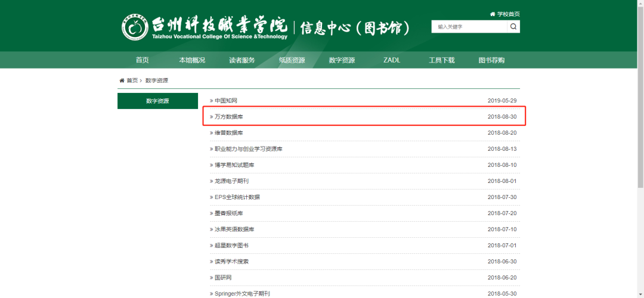Image resolution: width=644 pixels, height=298 pixels.
Task: Click the 台州科技职业学院 header name
Action: (x=219, y=25)
